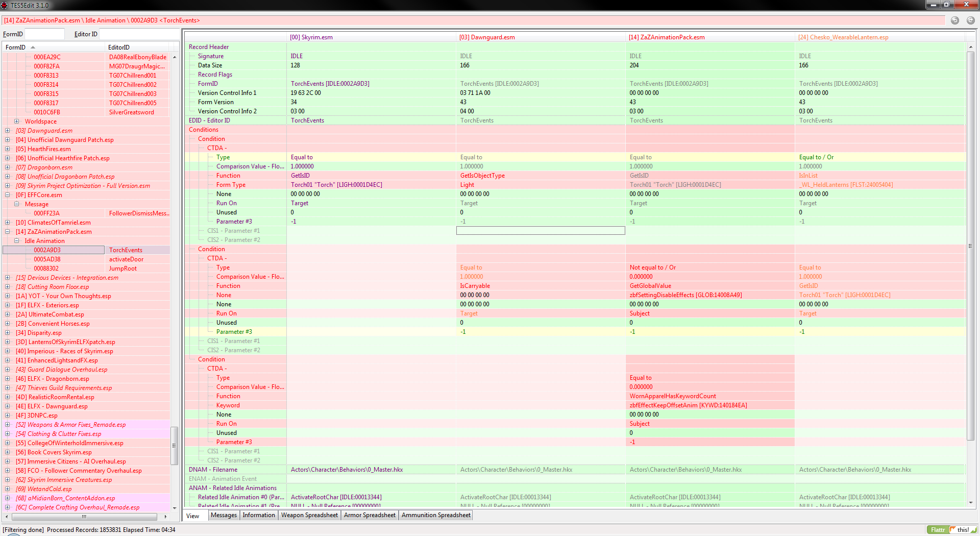Open the Weapon Spreadsheet tab

pos(309,515)
